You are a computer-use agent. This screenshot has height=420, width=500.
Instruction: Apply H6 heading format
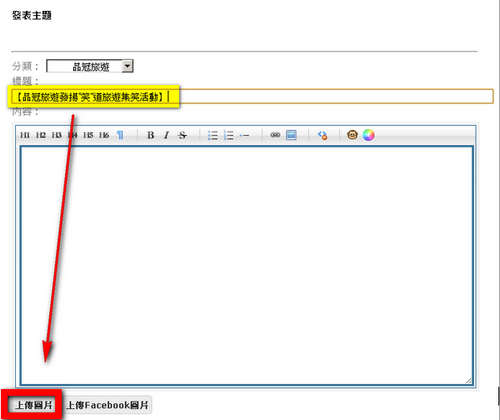tap(104, 135)
